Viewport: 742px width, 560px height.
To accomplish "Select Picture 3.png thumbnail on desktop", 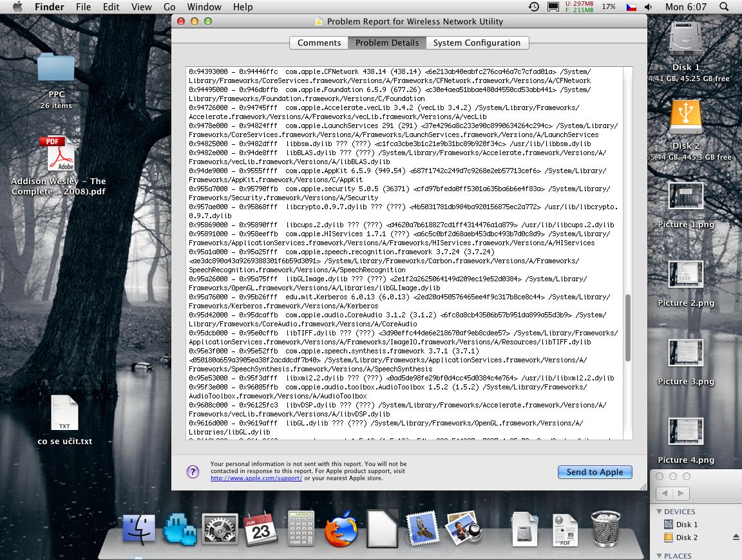I will tap(686, 353).
